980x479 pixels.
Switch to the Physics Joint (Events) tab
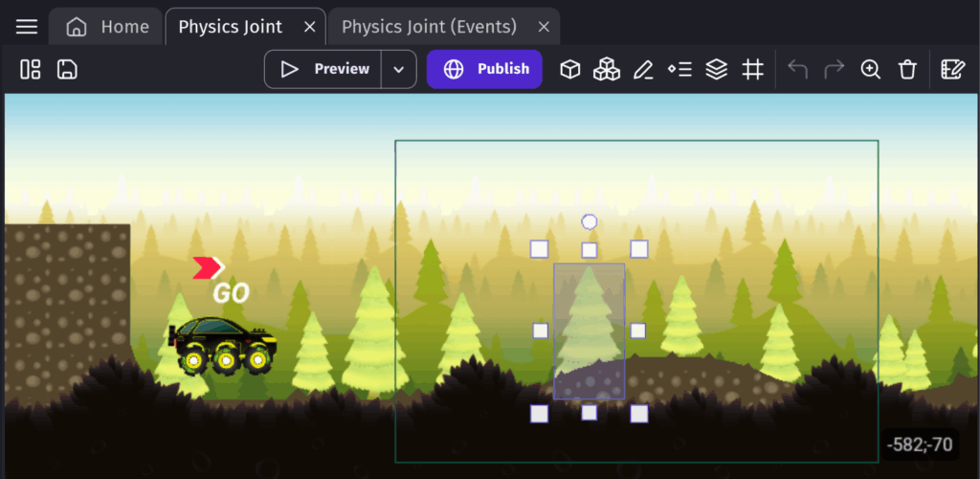(x=429, y=27)
